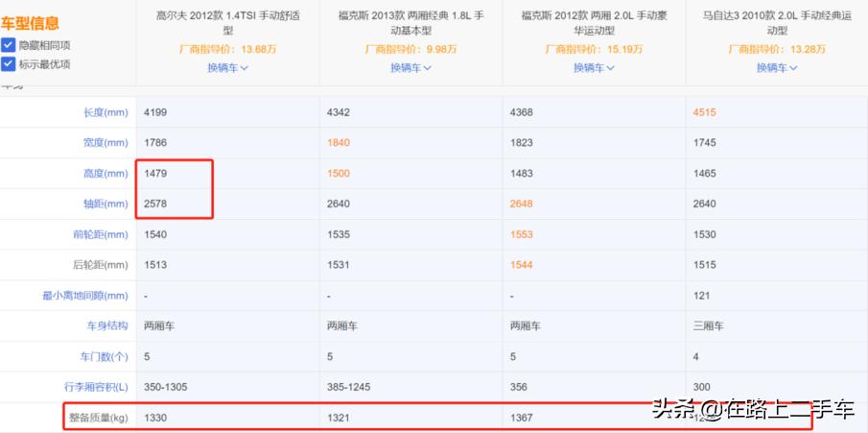Select the width value 1745
Image resolution: width=868 pixels, height=433 pixels.
pyautogui.click(x=704, y=143)
